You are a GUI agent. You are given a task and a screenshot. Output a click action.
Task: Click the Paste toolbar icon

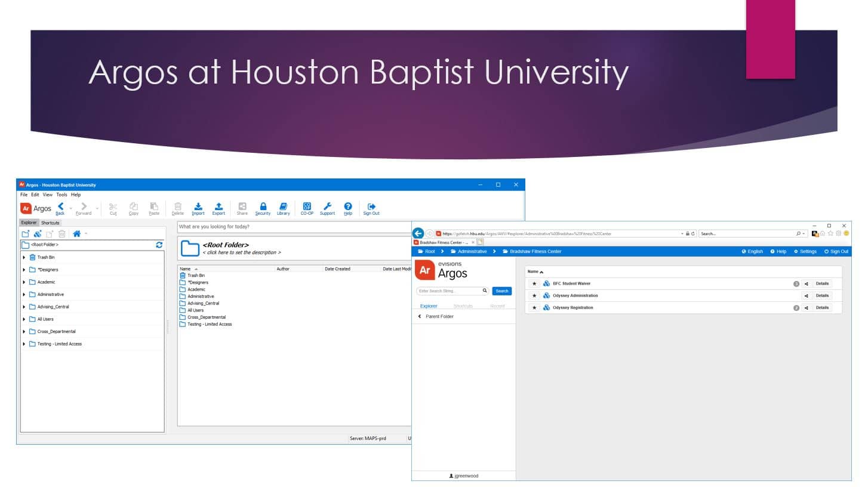click(154, 206)
